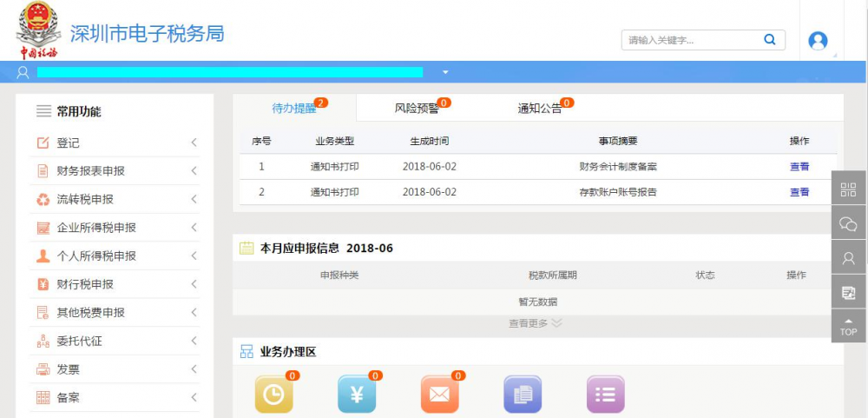Expand 财务报表申报 in the sidebar

[x=115, y=171]
